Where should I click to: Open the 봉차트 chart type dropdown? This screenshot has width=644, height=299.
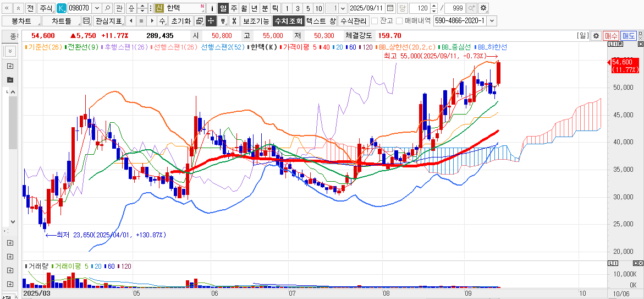coord(21,21)
